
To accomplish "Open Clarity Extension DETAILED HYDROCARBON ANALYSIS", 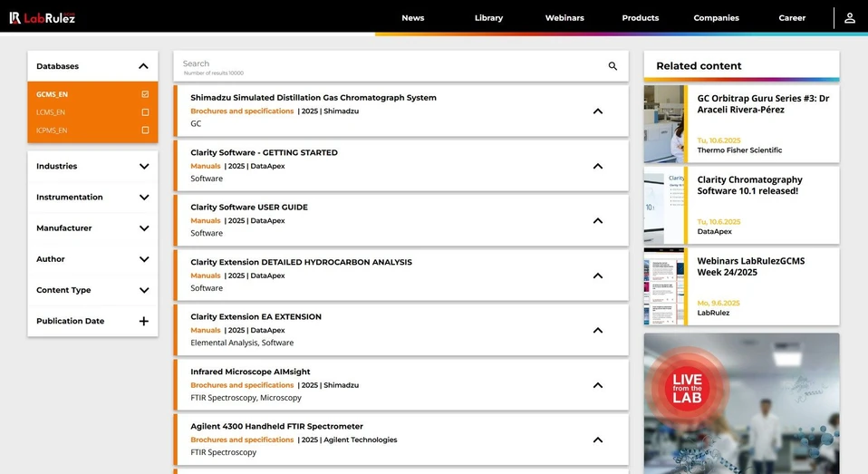I will 301,262.
